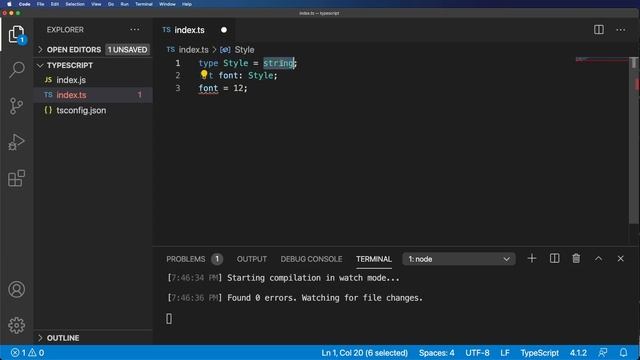Open the terminal selector dropdown 1: node
Screen dimensions: 640x360
tap(459, 259)
